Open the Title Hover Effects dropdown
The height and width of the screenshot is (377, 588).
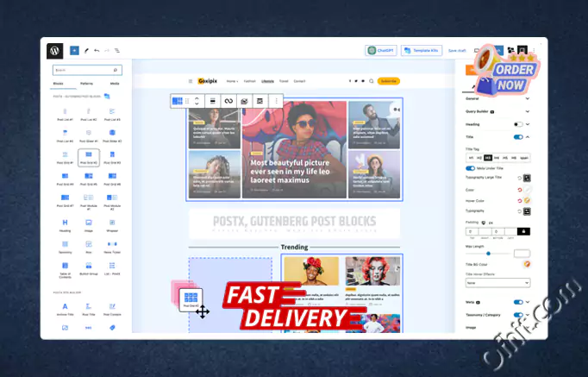497,282
